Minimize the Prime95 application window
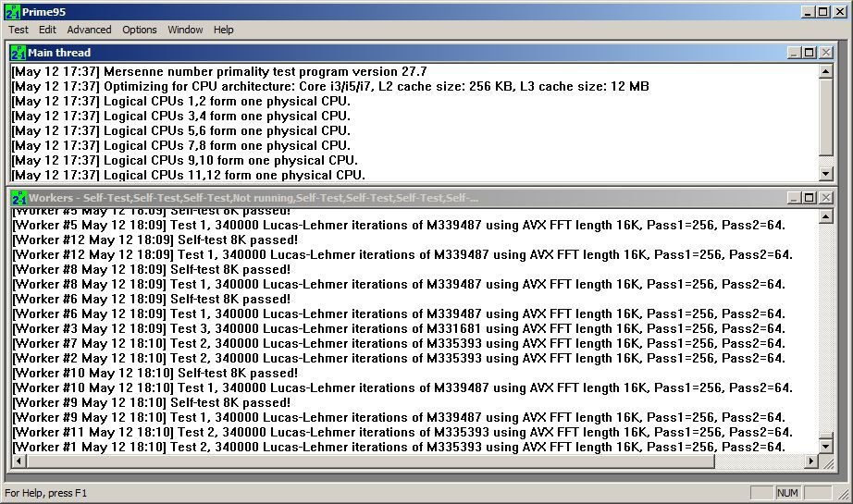This screenshot has height=504, width=853. coord(808,12)
